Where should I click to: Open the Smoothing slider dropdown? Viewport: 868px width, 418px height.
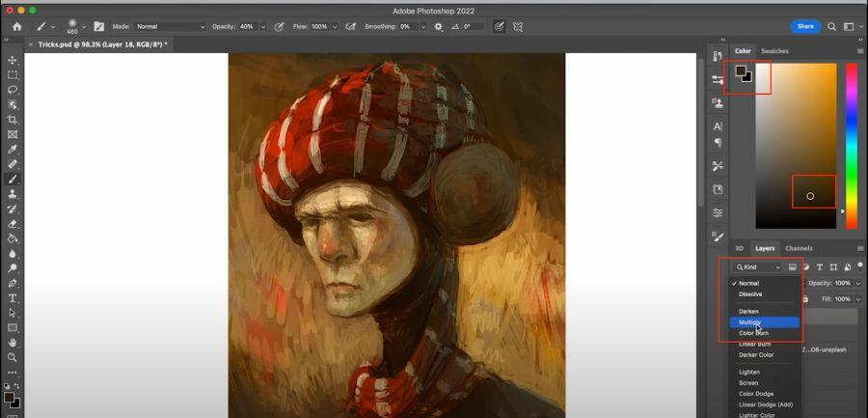tap(423, 27)
